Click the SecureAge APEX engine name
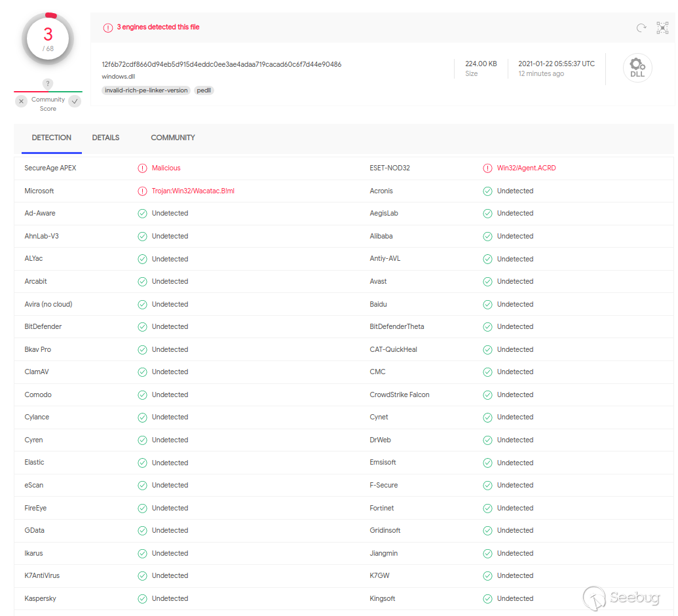This screenshot has height=616, width=678. point(50,168)
